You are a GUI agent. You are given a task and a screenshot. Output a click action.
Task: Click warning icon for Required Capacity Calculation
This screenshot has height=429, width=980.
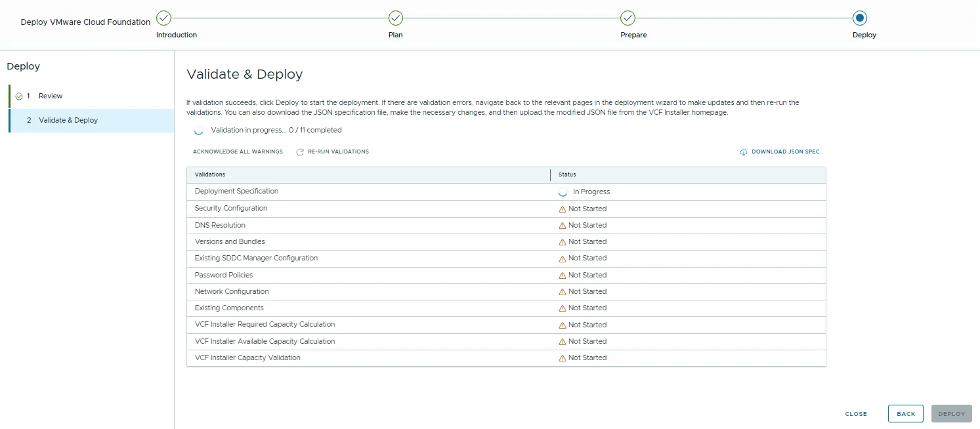coord(562,325)
